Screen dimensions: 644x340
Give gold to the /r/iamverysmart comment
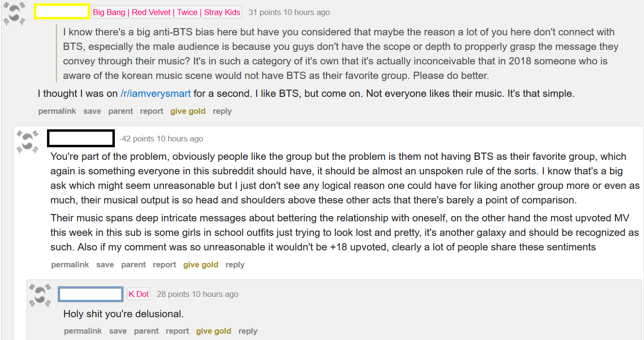tap(188, 111)
